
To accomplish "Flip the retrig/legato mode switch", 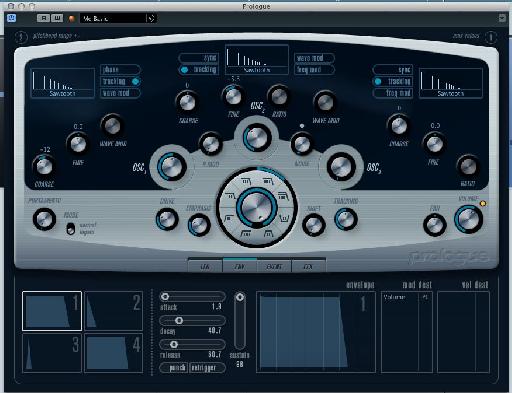I will 70,229.
